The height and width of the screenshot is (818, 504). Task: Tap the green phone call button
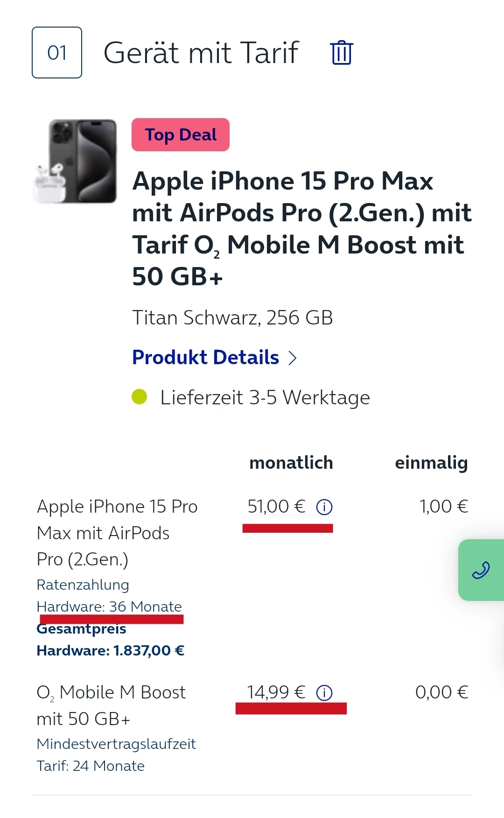click(481, 570)
